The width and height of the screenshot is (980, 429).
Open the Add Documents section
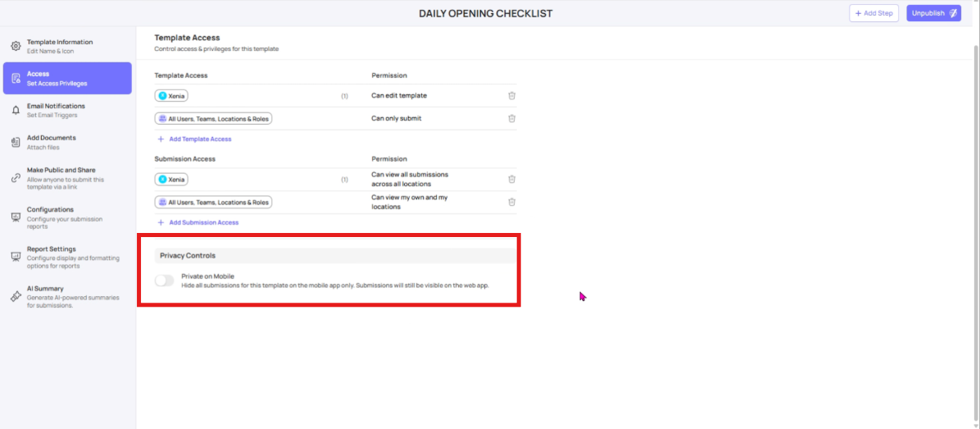click(x=52, y=142)
